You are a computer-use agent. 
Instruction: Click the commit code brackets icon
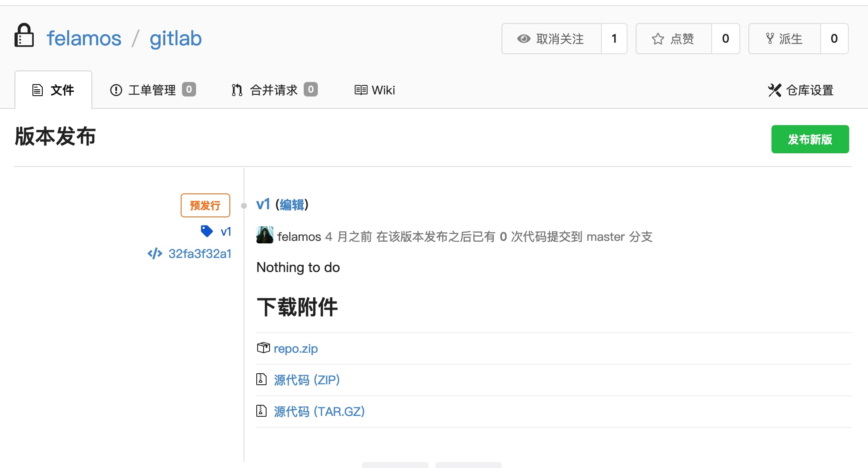pyautogui.click(x=155, y=254)
